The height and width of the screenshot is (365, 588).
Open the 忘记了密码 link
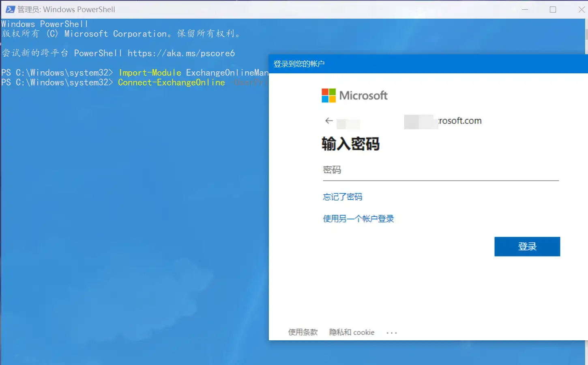tap(343, 197)
